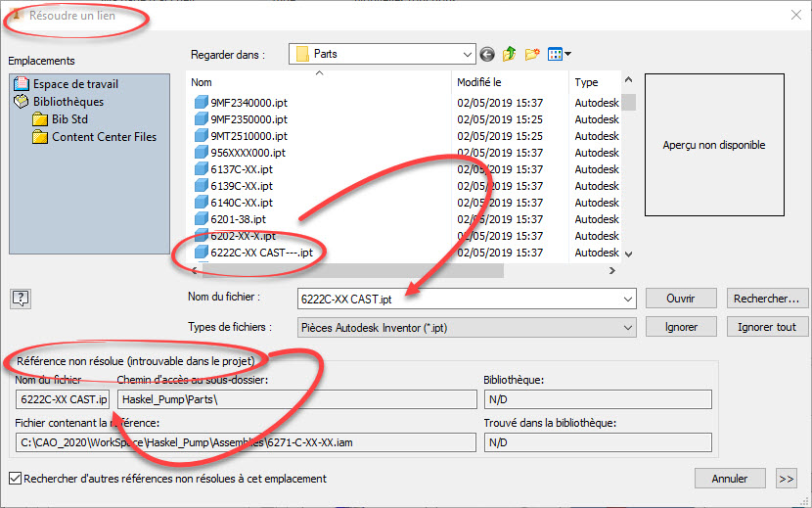Open the view options menu icon
Screen dimensions: 812x508
pyautogui.click(x=560, y=54)
